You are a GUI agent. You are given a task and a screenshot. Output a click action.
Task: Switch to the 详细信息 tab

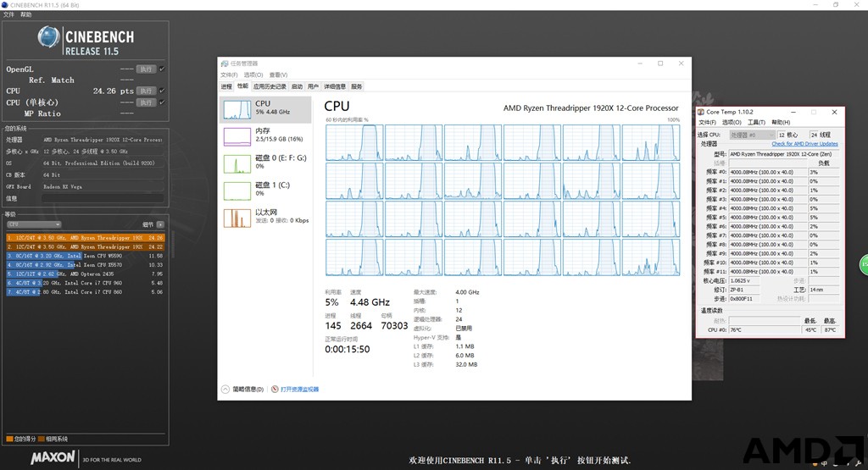click(335, 86)
